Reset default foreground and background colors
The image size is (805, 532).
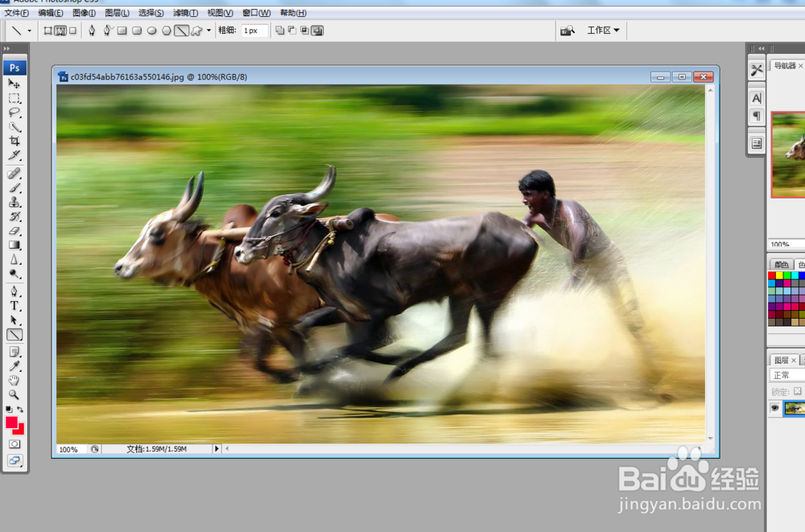click(x=9, y=410)
